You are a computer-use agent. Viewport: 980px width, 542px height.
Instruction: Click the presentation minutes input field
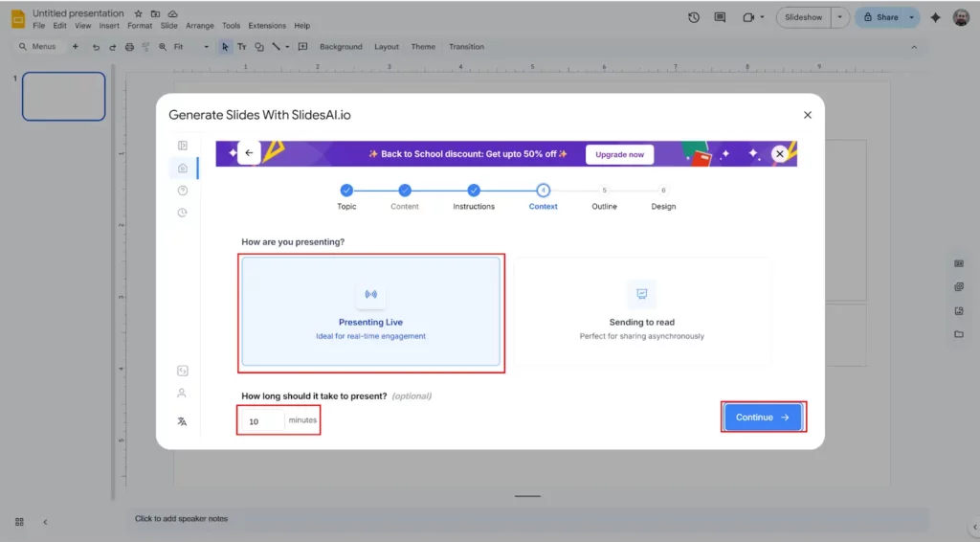(x=262, y=420)
